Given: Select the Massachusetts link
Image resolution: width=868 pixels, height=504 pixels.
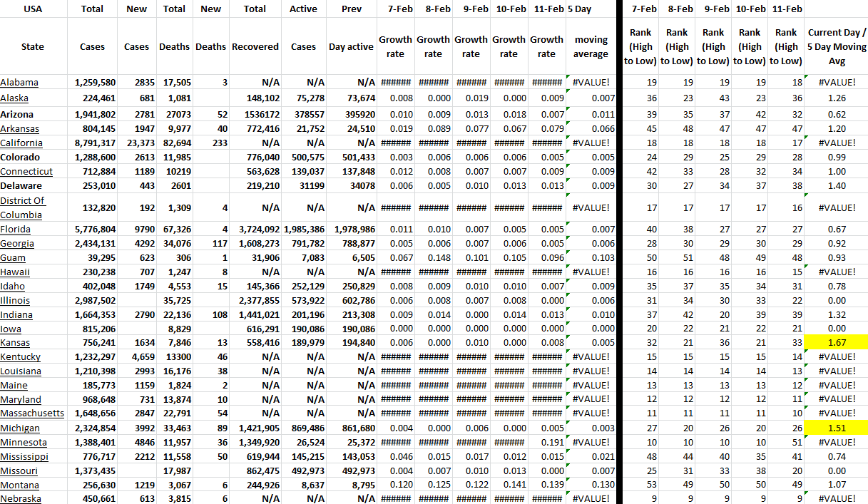Looking at the screenshot, I should point(32,413).
